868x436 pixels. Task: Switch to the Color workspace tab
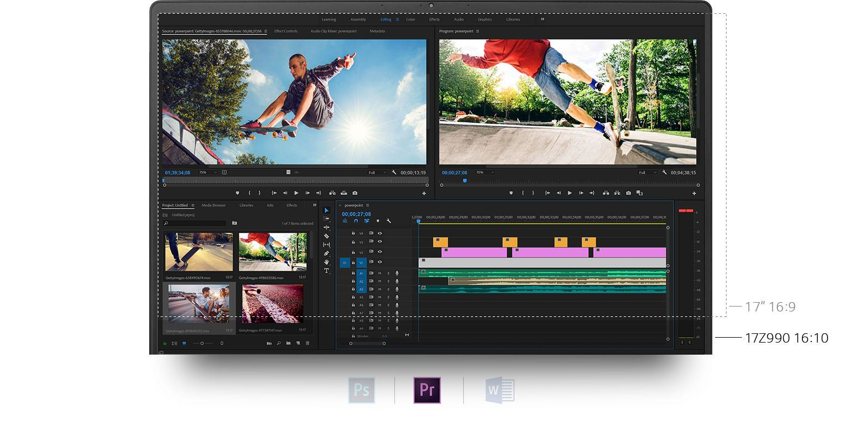(x=410, y=20)
